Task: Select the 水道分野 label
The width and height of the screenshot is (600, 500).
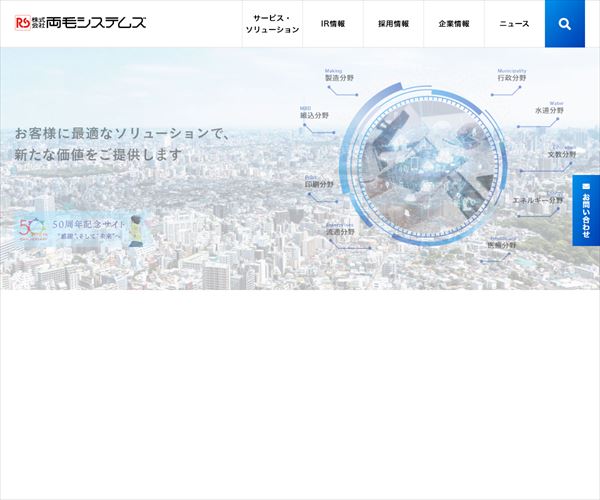Action: 549,111
